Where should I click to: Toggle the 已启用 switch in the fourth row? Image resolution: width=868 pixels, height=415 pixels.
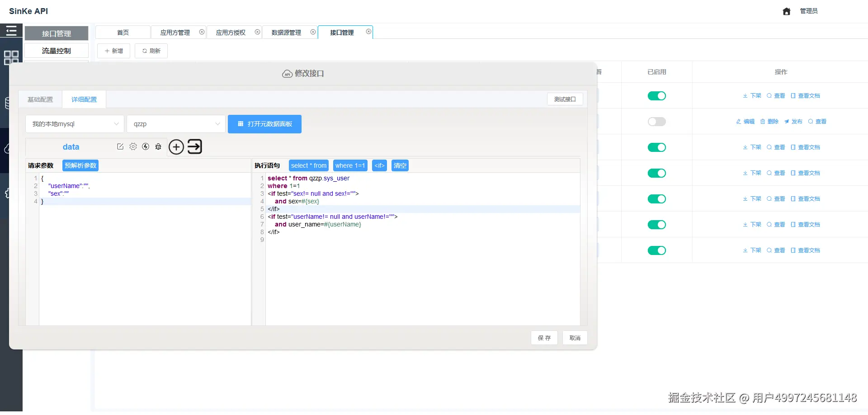[x=657, y=173]
